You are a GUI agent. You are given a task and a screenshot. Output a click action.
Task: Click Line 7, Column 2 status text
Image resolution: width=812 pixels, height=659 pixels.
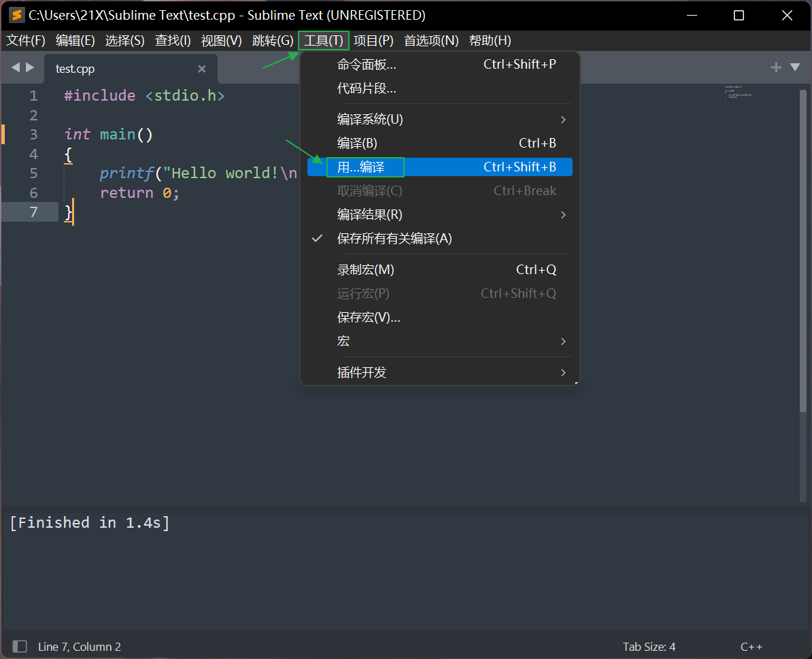pyautogui.click(x=80, y=647)
